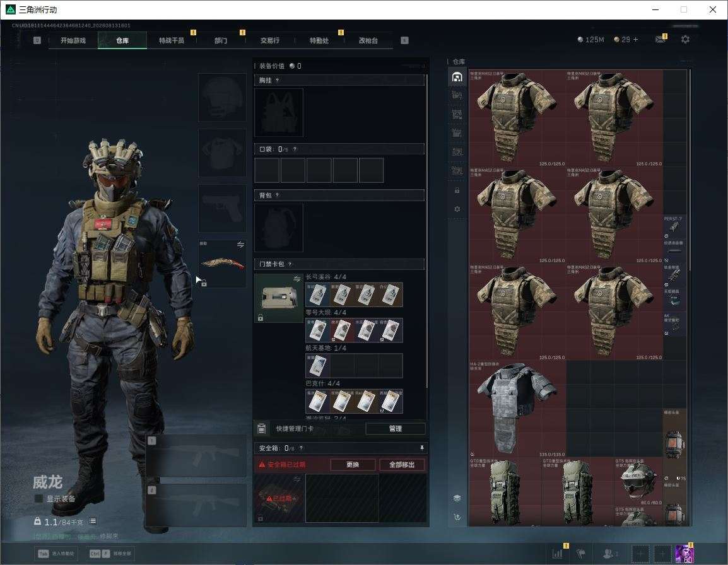Open the player avatar portrait
Screen dimensions: 728x565
coord(684,554)
